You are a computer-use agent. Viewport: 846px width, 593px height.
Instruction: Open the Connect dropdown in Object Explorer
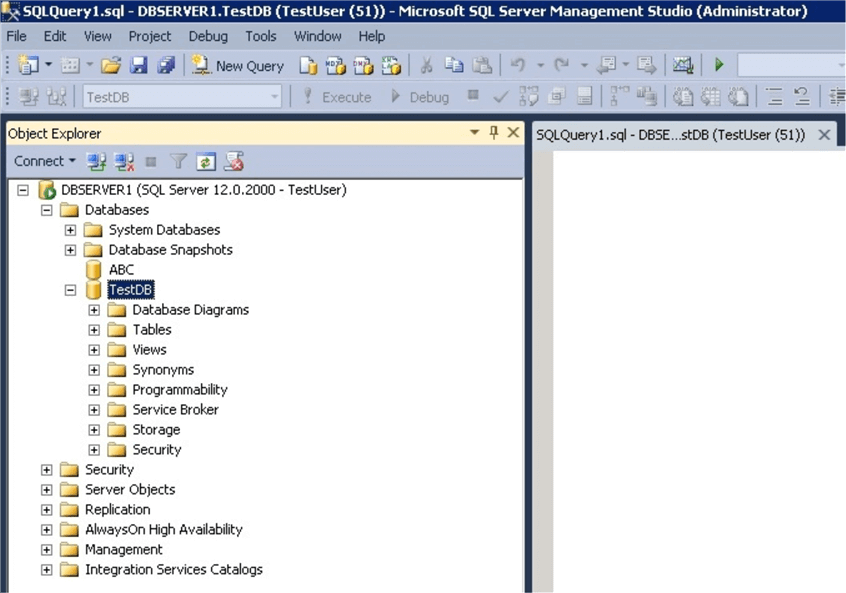[x=45, y=161]
